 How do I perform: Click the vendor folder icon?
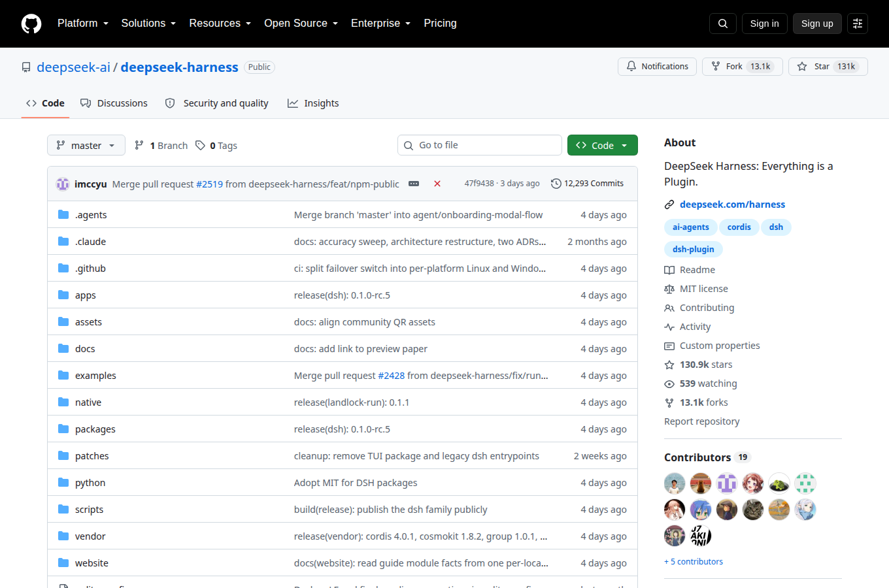pos(63,536)
